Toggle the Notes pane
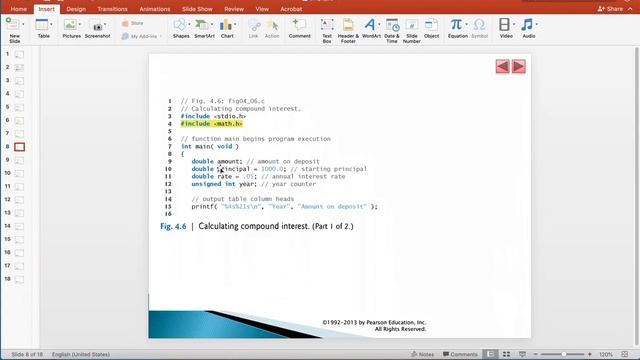Screen dimensions: 640x360 pyautogui.click(x=422, y=354)
